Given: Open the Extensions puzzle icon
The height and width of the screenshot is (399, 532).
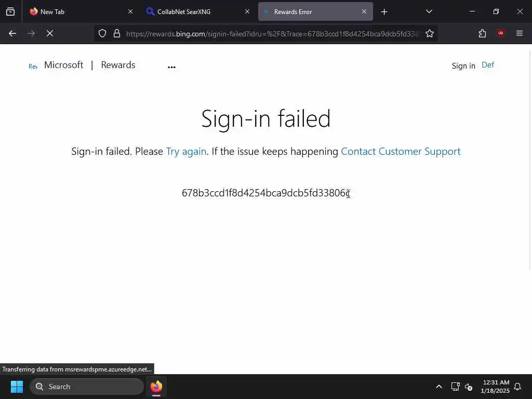Looking at the screenshot, I should pos(482,33).
